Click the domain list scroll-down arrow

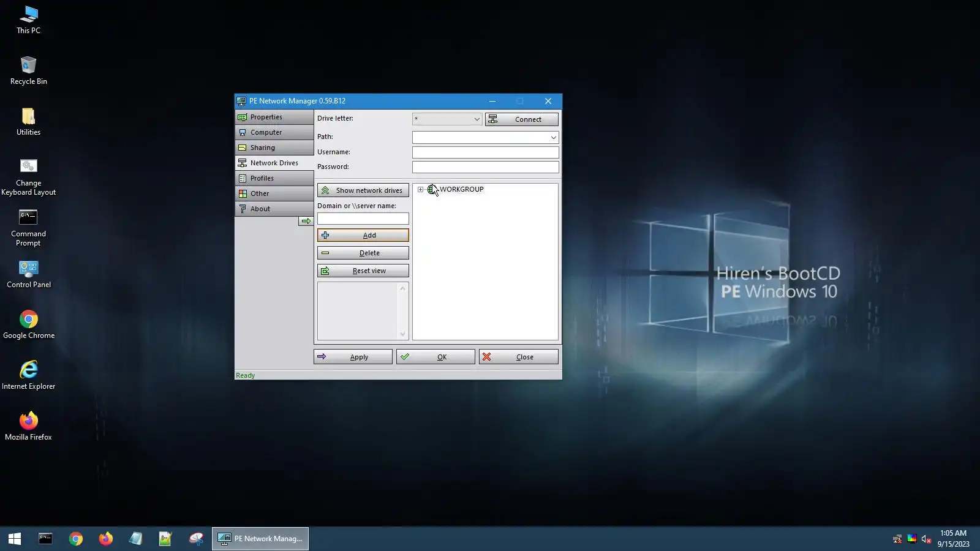(x=402, y=334)
